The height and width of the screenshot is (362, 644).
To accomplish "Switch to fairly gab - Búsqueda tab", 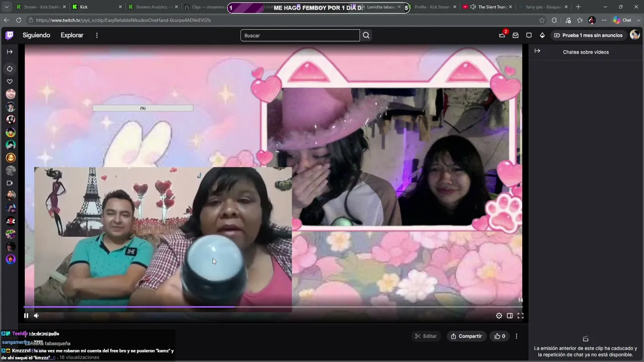I will 543,7.
